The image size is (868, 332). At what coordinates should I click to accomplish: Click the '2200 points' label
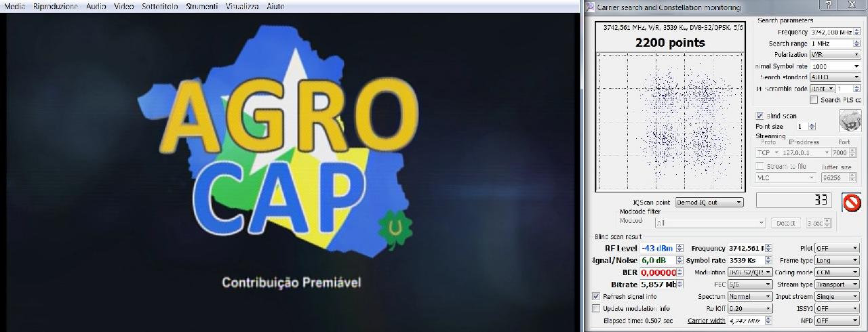tap(670, 43)
